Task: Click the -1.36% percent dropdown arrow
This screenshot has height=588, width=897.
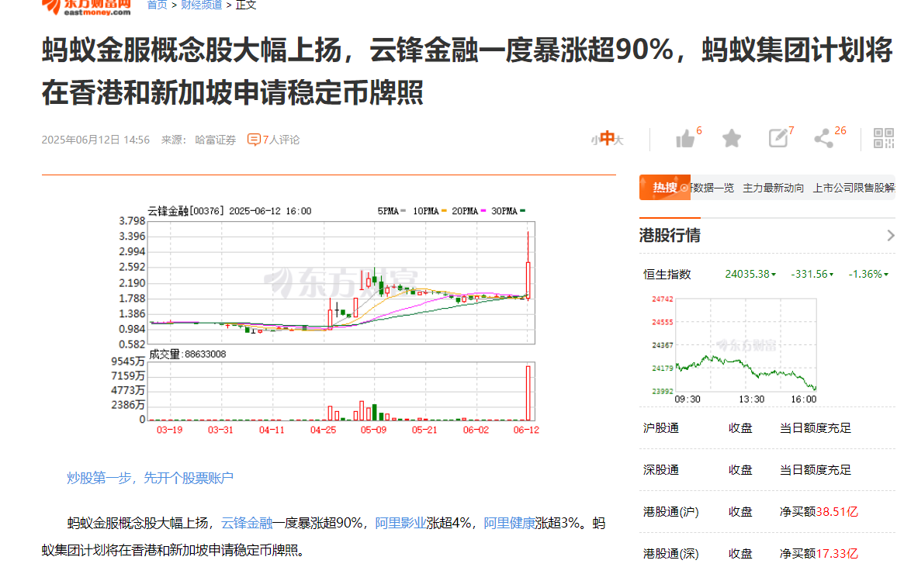Action: (x=886, y=275)
